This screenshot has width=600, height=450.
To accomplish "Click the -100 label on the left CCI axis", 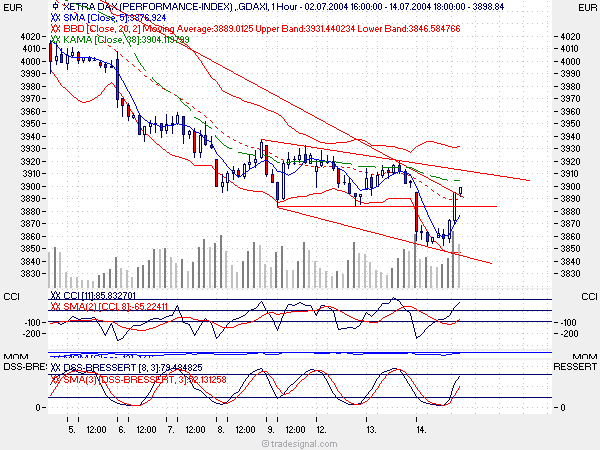I will coord(32,323).
